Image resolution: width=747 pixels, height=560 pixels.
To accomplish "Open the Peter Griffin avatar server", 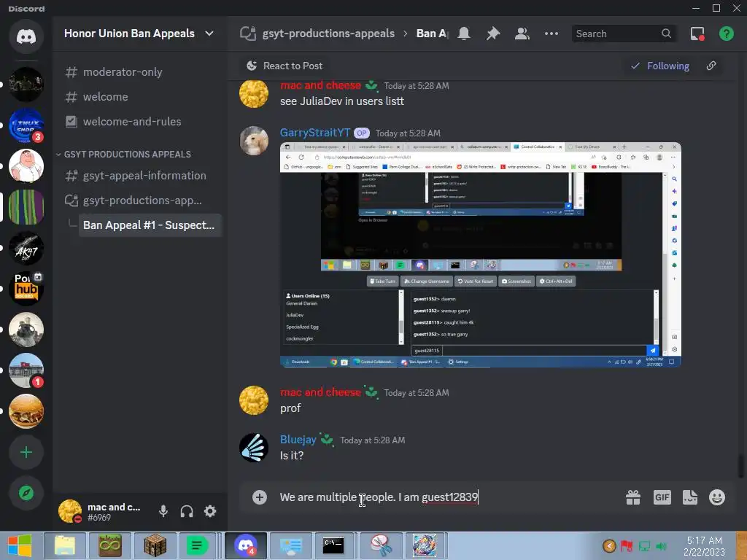I will click(26, 166).
